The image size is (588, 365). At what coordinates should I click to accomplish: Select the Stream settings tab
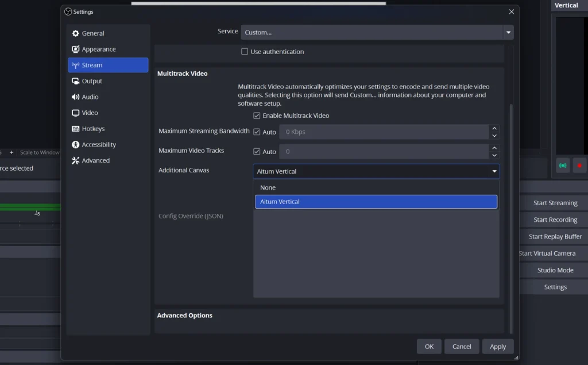point(108,65)
